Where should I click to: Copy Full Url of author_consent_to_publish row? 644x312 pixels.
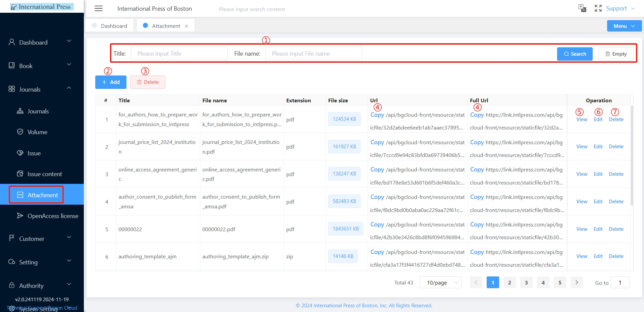(x=477, y=197)
